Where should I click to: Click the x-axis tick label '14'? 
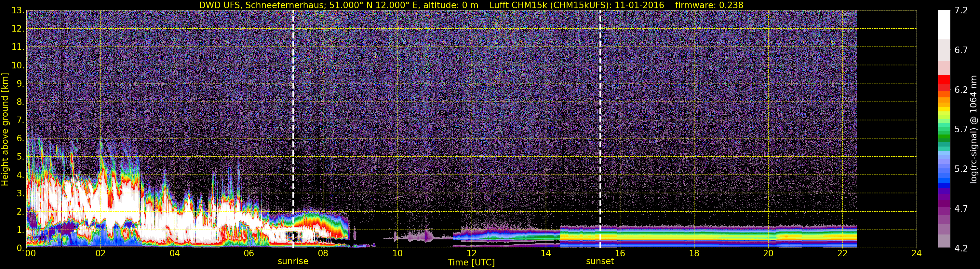(x=545, y=253)
